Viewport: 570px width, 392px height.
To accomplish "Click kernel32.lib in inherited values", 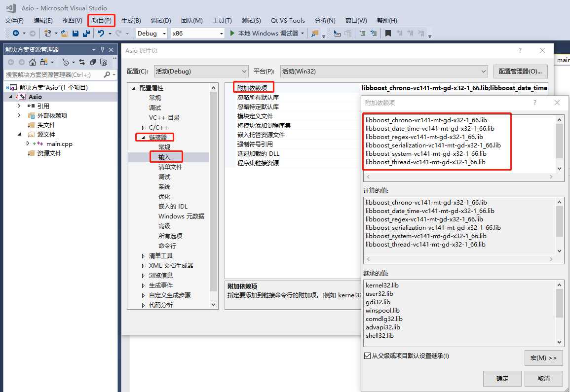I will pos(382,285).
